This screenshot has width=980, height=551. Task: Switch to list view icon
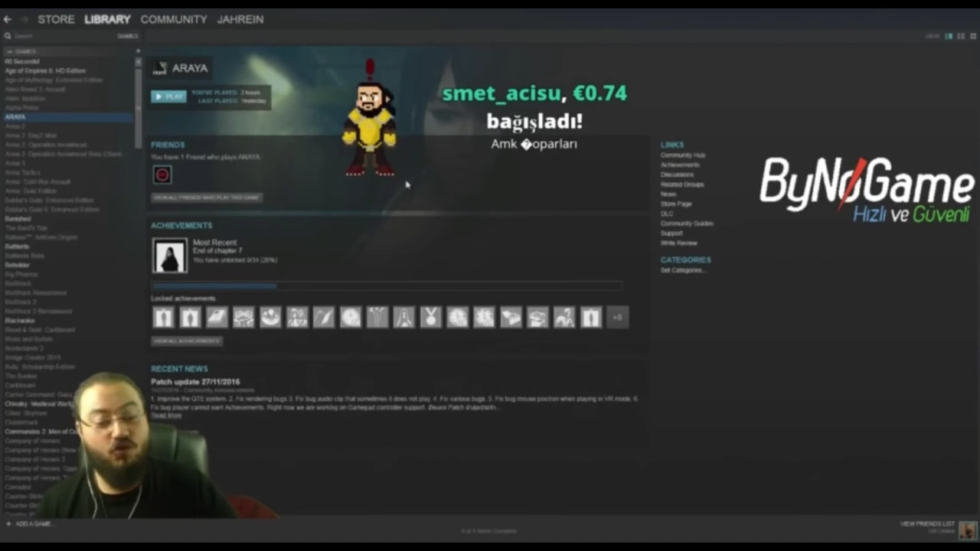[961, 36]
